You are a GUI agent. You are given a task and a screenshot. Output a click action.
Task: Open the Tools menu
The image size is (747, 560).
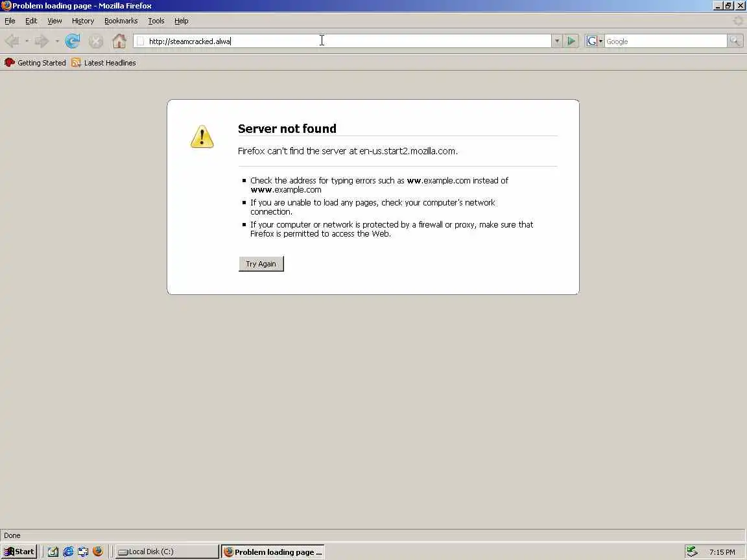click(x=156, y=21)
